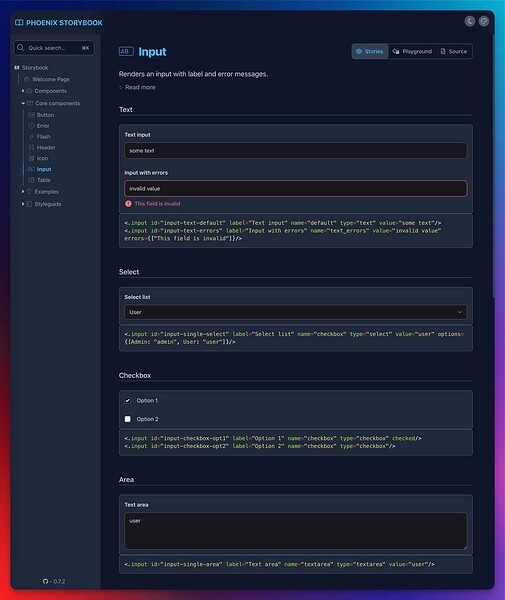Click the Option 2 label
This screenshot has width=505, height=600.
(x=147, y=419)
